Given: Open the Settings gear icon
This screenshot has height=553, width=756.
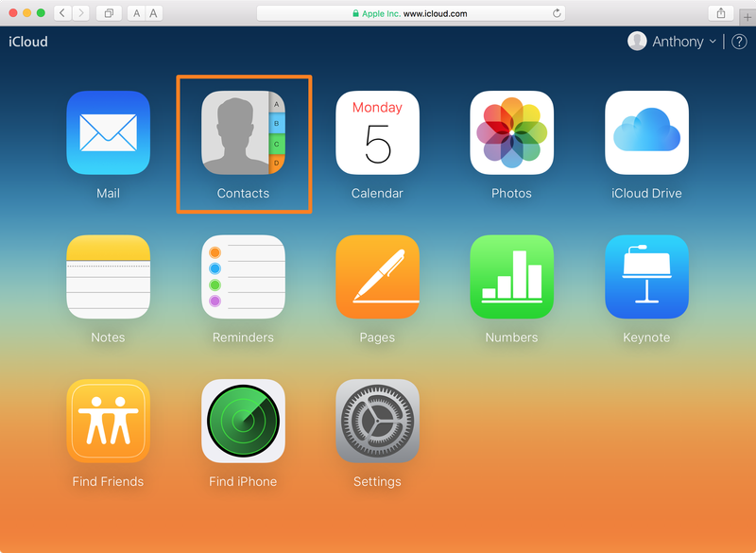Looking at the screenshot, I should coord(377,421).
